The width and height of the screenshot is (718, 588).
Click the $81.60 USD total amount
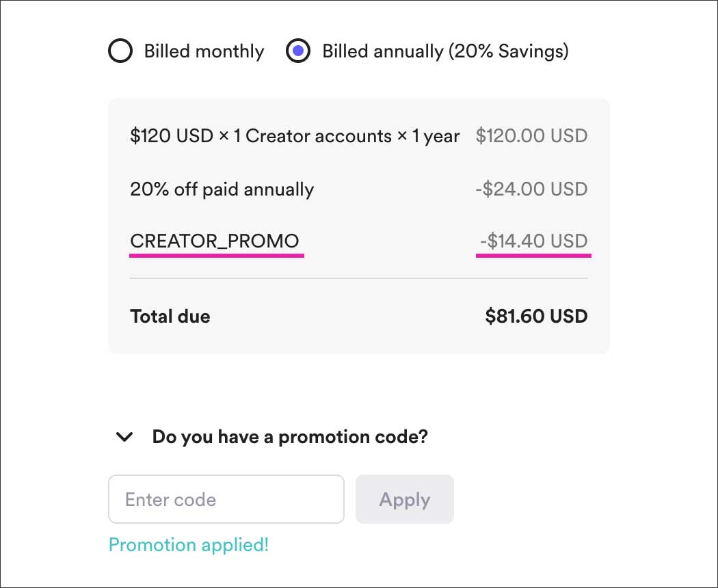click(x=536, y=317)
